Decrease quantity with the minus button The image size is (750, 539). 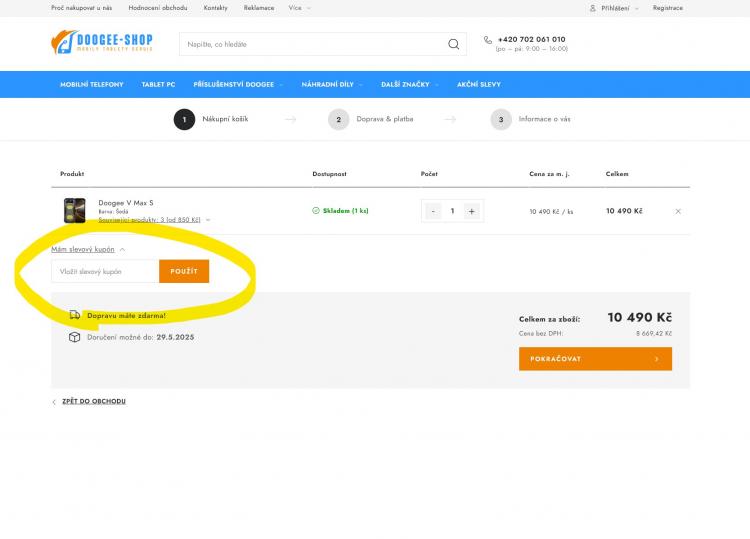tap(433, 211)
